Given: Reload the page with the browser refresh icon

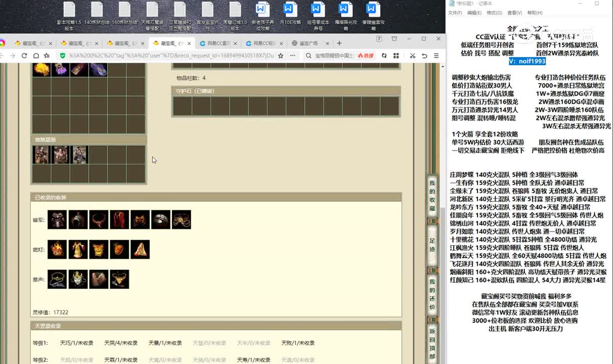Looking at the screenshot, I should 24,56.
